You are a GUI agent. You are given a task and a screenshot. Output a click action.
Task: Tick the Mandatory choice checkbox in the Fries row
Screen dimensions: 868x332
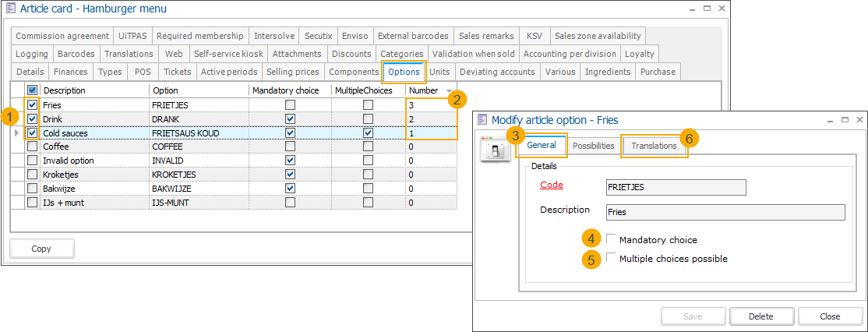[290, 104]
